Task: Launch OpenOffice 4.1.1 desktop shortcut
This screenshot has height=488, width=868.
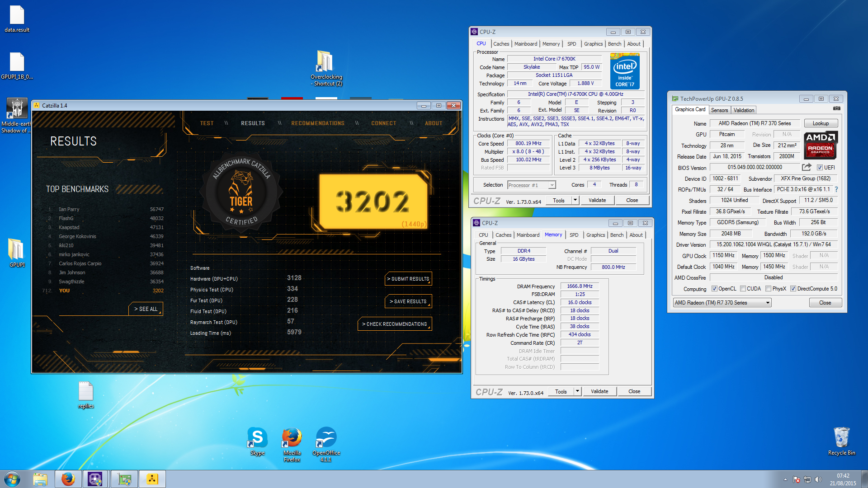Action: [326, 445]
